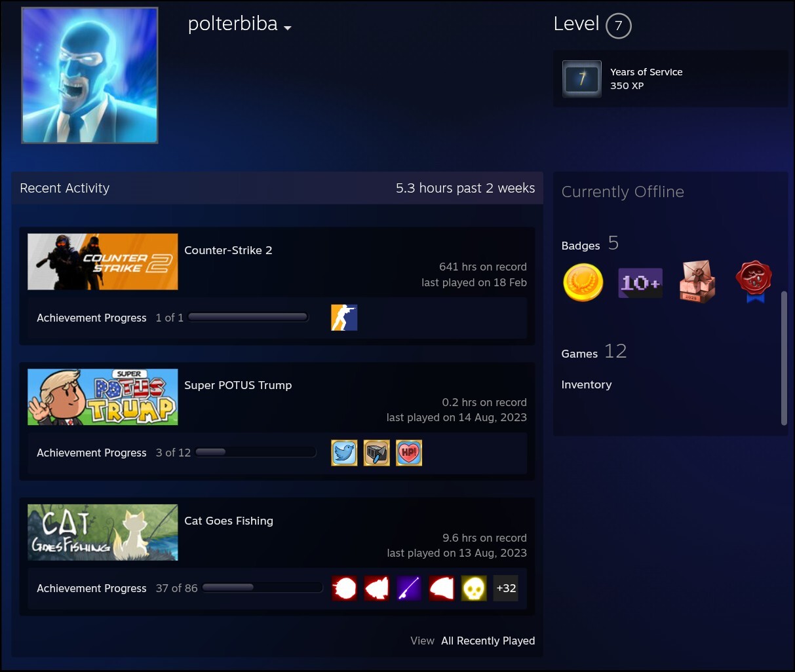This screenshot has width=795, height=672.
Task: View the purple fishing rod achievement
Action: tap(409, 588)
